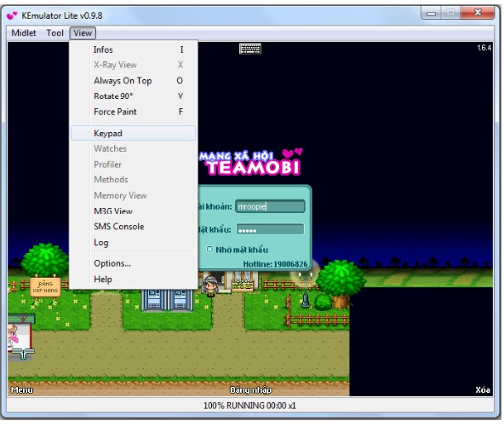Select Force Paint menu item

[x=133, y=112]
